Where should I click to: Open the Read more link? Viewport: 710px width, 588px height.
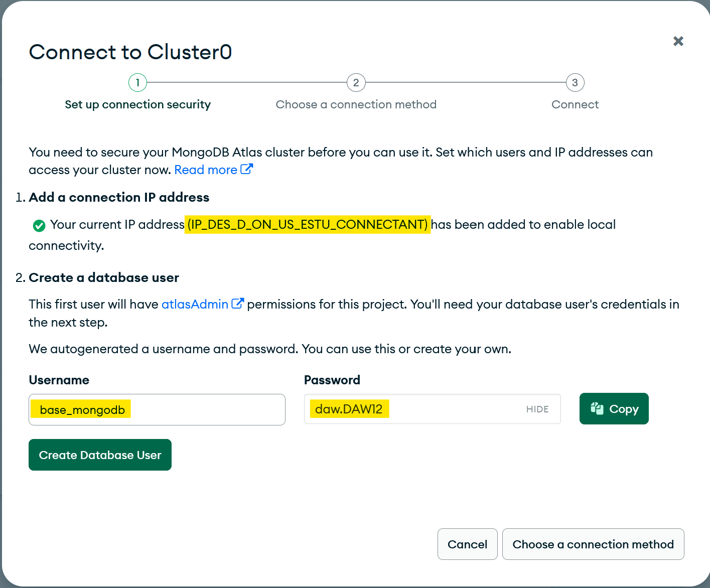point(206,170)
